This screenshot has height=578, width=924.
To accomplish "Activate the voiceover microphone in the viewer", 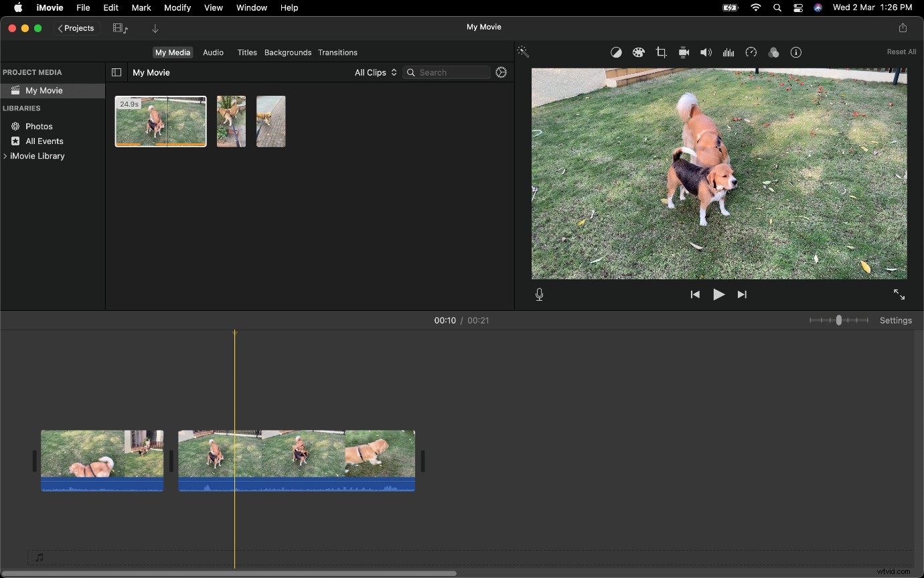I will click(x=539, y=294).
